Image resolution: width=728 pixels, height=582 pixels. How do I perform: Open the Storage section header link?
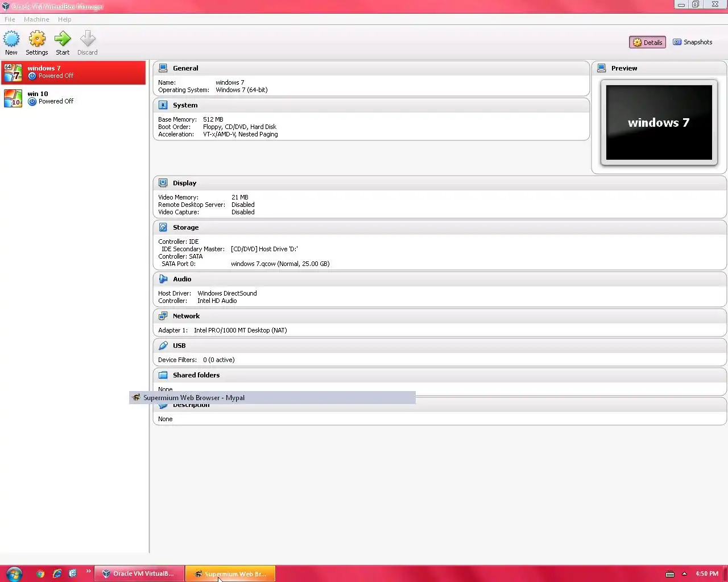tap(186, 227)
